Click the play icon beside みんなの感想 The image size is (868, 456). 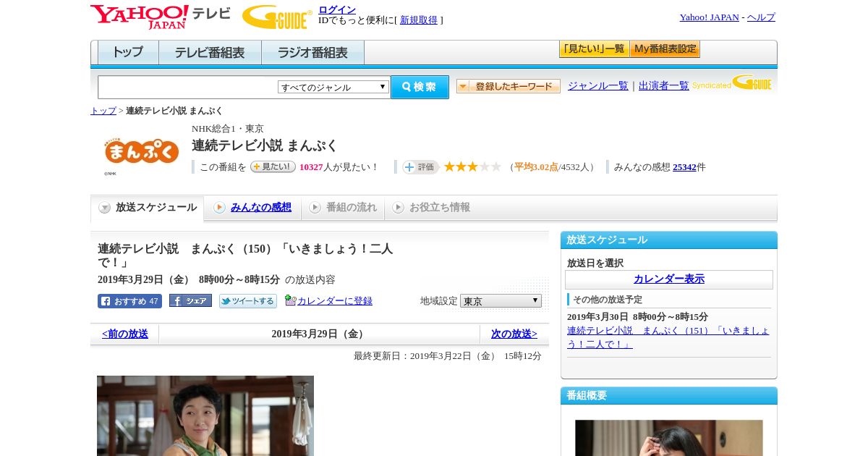(x=219, y=208)
